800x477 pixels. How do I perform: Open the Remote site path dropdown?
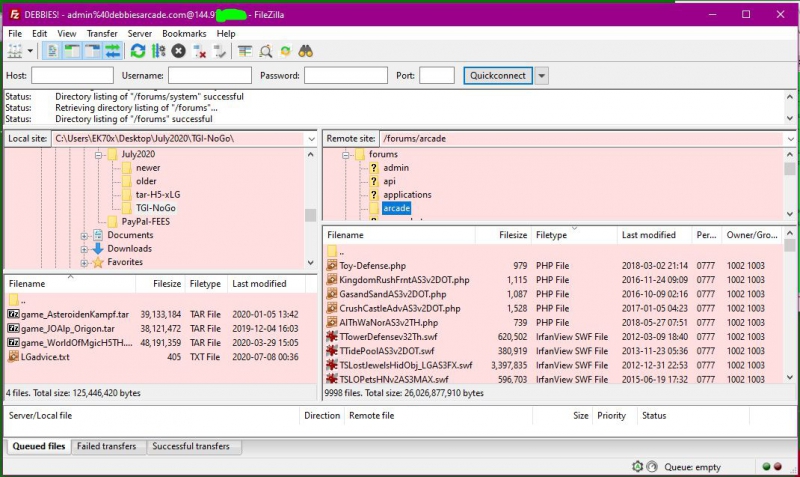tap(790, 139)
